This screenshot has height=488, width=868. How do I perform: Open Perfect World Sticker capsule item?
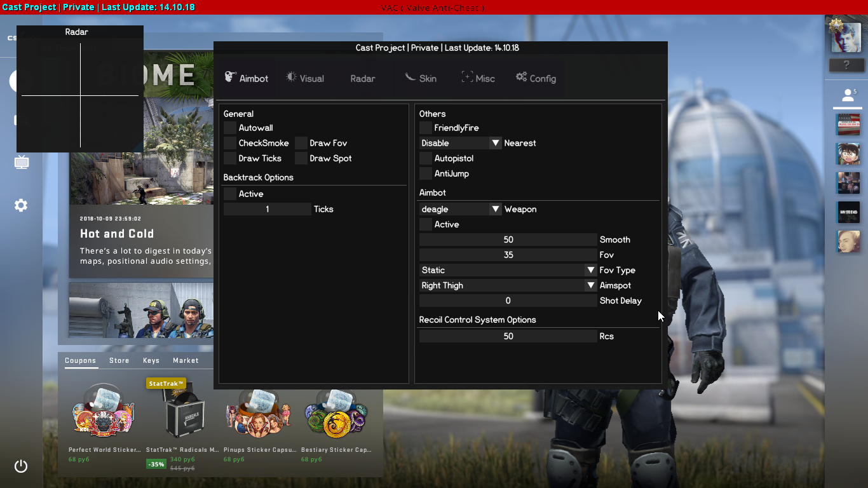coord(104,412)
